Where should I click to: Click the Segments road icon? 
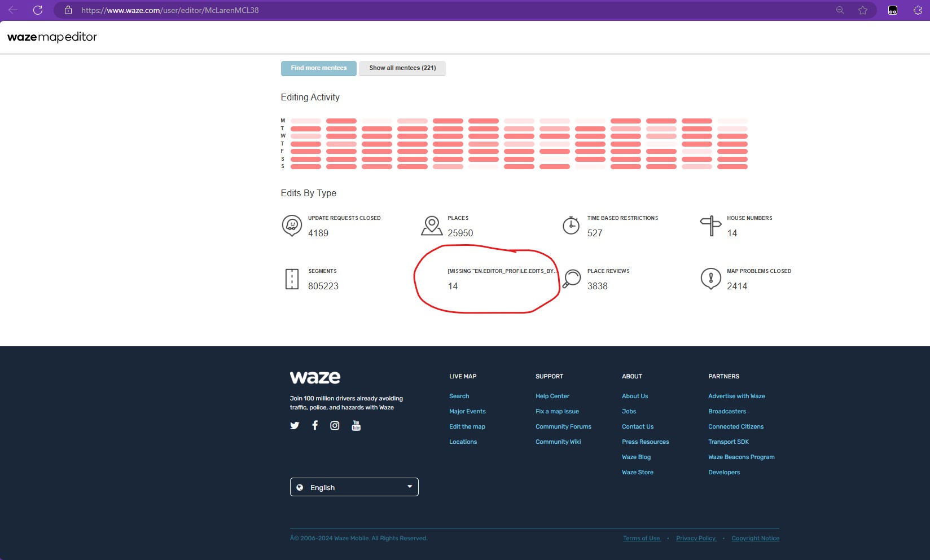pyautogui.click(x=292, y=279)
